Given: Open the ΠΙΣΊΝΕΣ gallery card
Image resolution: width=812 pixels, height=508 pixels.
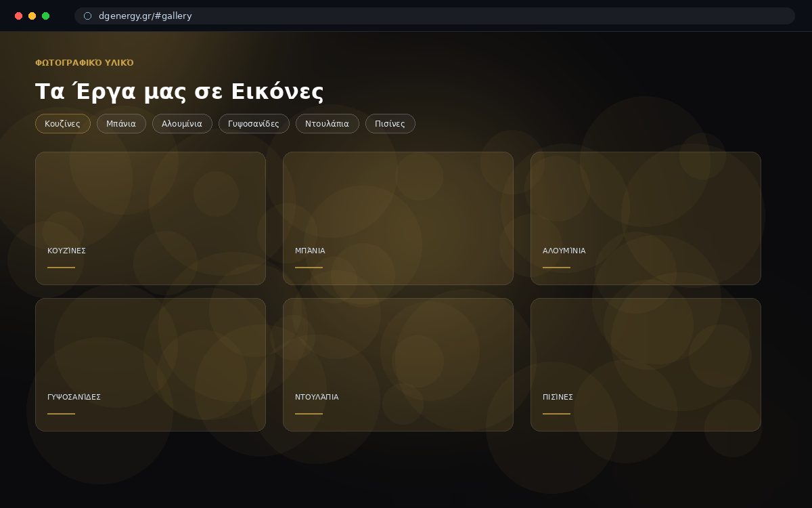Looking at the screenshot, I should click(646, 364).
